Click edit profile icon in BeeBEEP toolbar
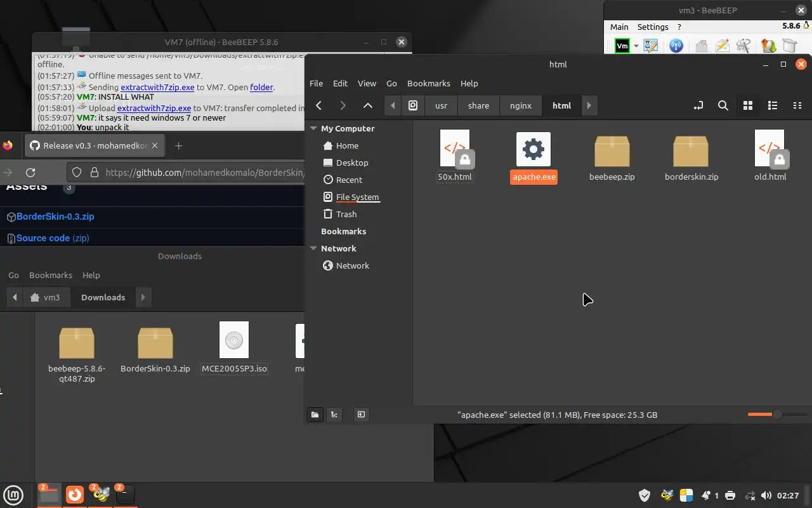This screenshot has height=508, width=812. click(x=651, y=46)
